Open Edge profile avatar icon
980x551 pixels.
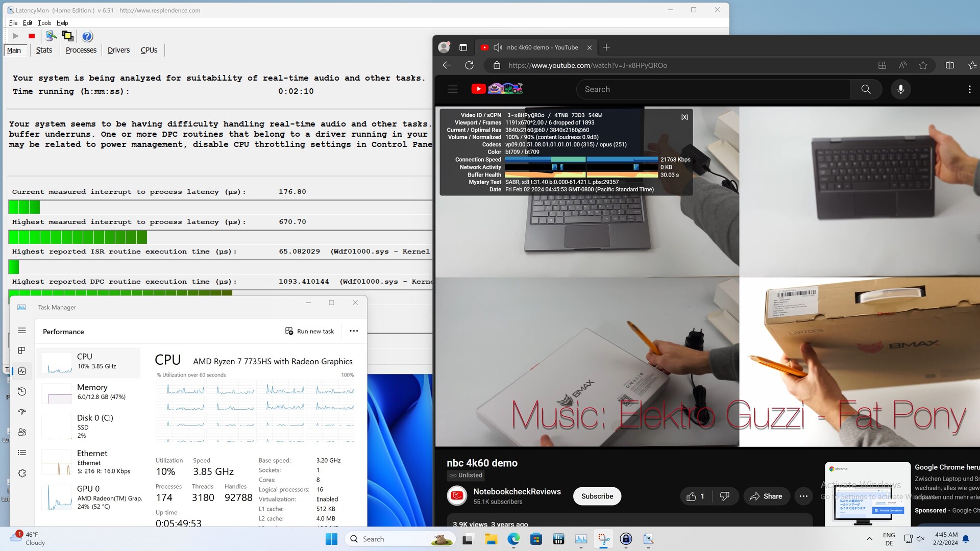pyautogui.click(x=445, y=47)
